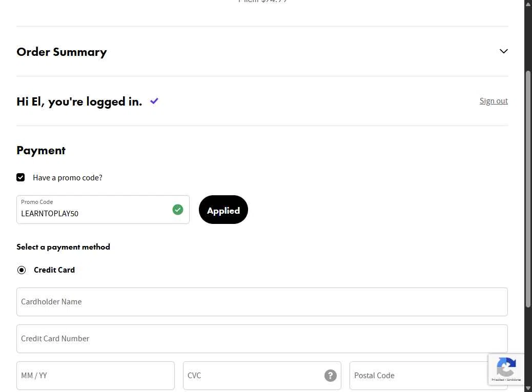Click the Postal Code field
532x392 pixels.
coord(428,376)
